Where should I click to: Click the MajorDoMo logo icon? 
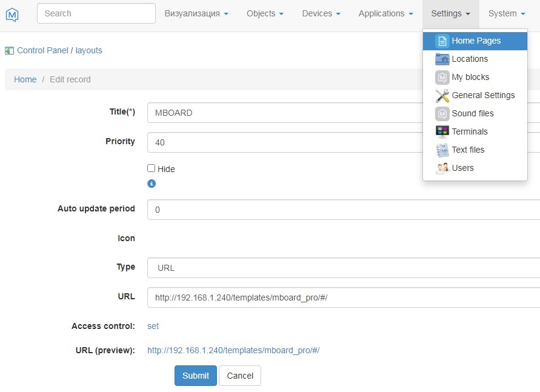click(x=12, y=14)
